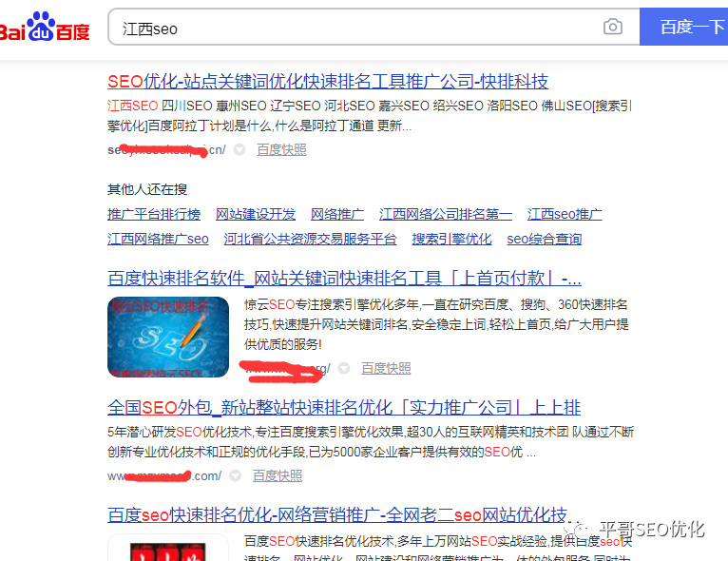Viewport: 728px width, 561px height.
Task: Select related search 网站建设开发
Action: 256,214
